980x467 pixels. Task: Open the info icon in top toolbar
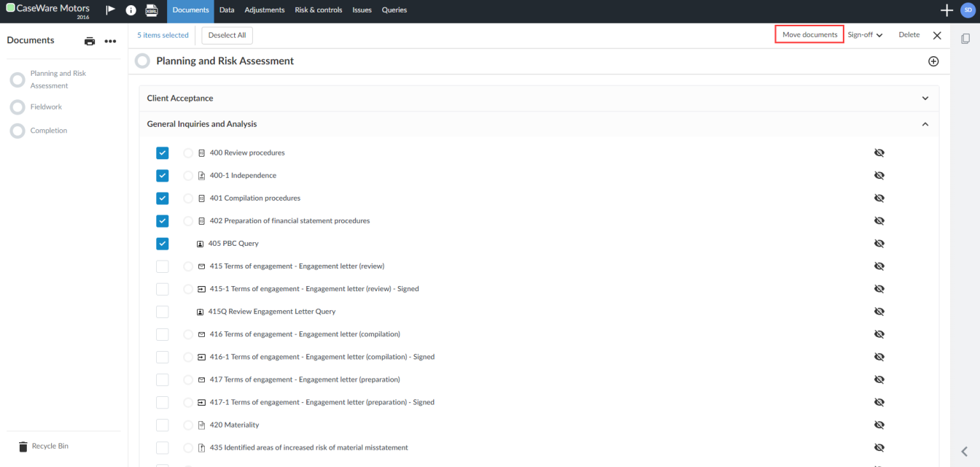[131, 10]
